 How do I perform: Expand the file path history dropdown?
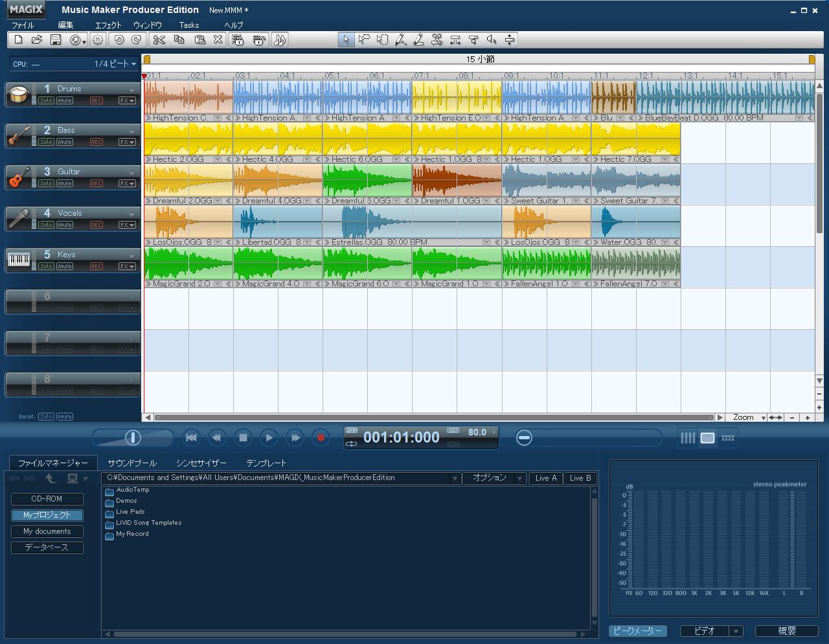pos(455,478)
